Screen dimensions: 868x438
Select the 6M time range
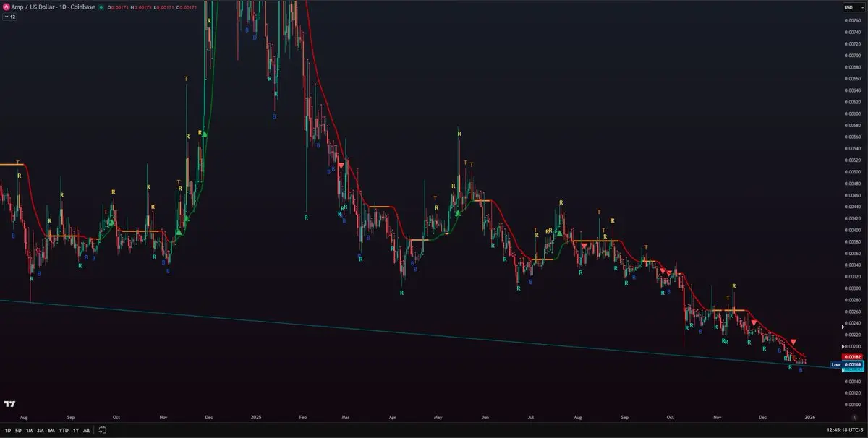51,430
